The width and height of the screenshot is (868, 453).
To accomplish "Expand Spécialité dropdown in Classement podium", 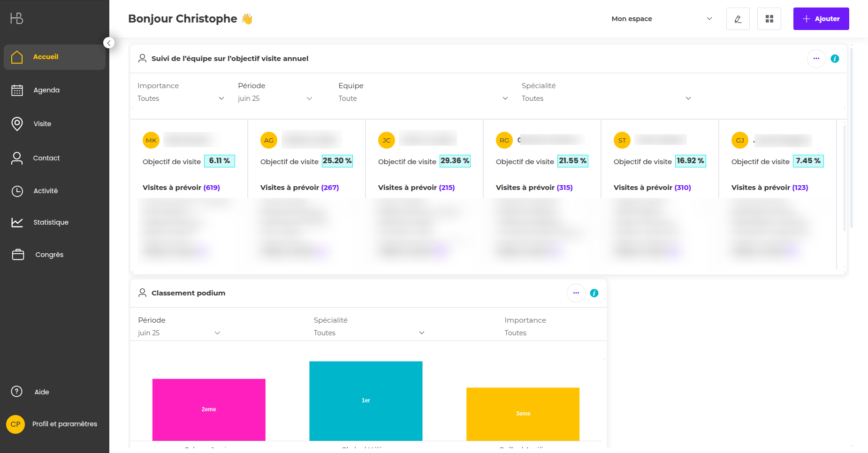I will [369, 333].
